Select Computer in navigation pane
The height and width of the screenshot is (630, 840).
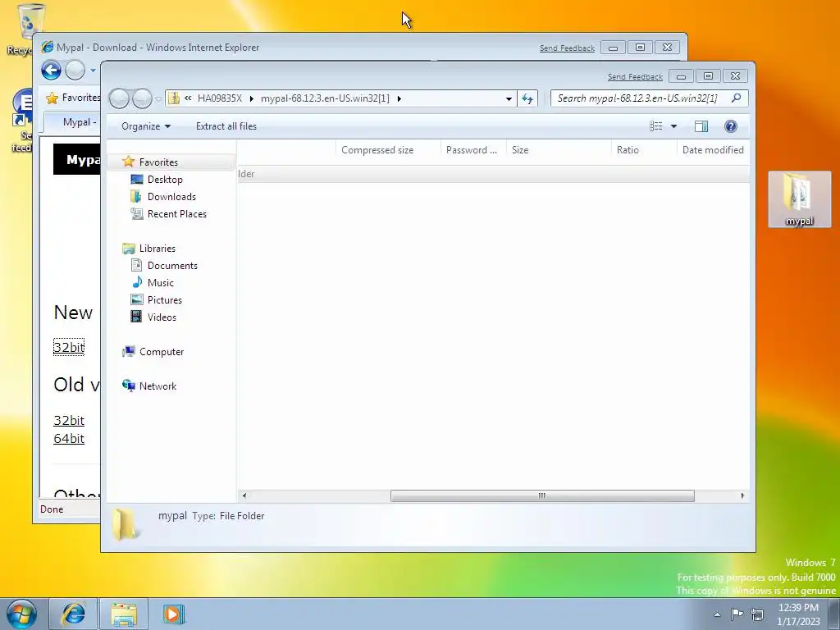162,352
